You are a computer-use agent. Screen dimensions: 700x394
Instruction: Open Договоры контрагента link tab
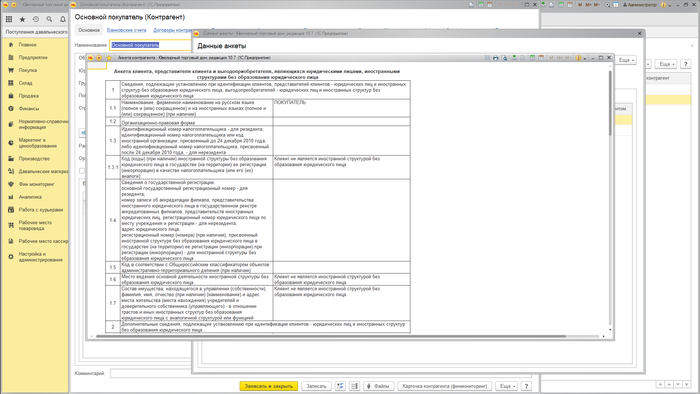(x=172, y=30)
